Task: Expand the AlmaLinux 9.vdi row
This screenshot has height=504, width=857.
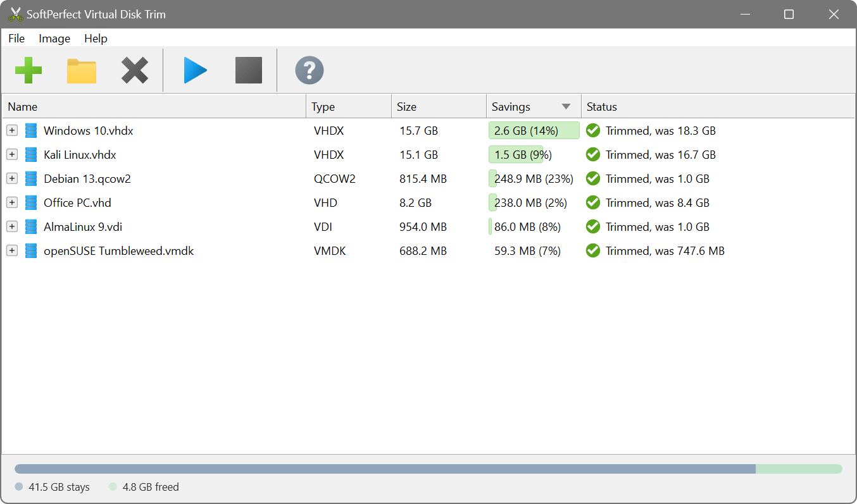Action: pyautogui.click(x=12, y=227)
